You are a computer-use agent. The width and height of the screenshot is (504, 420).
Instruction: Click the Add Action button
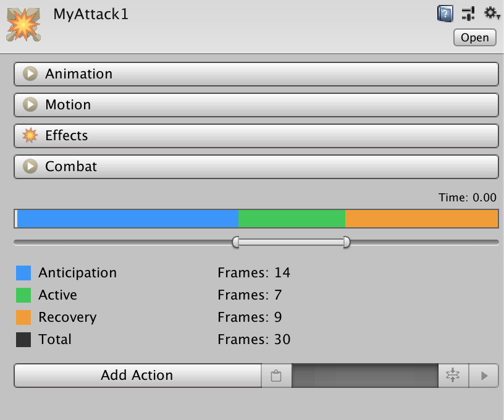(x=138, y=376)
